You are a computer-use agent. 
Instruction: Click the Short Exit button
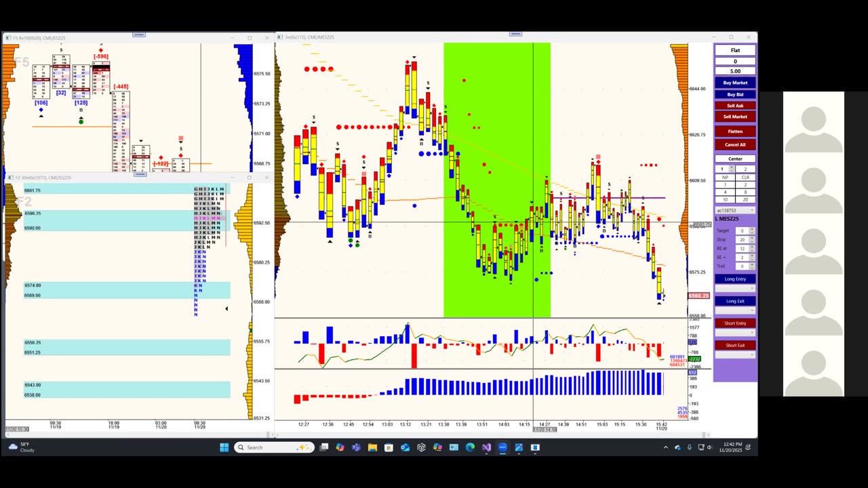[x=735, y=345]
